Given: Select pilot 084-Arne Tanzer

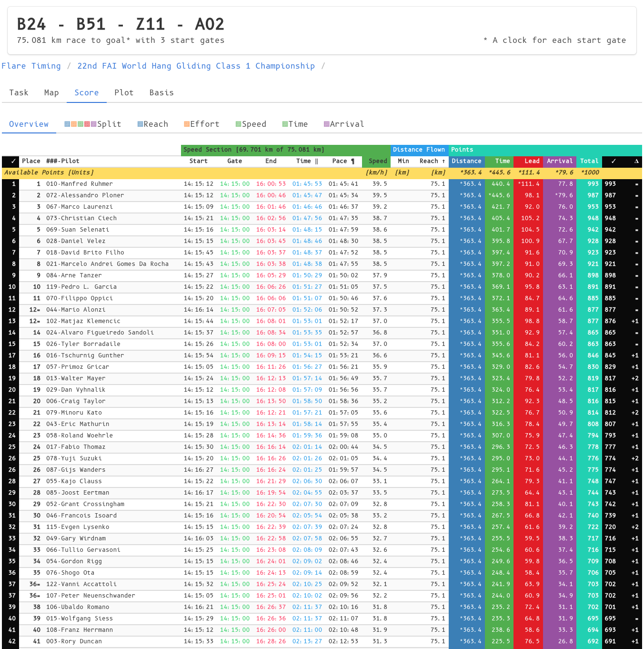Looking at the screenshot, I should pyautogui.click(x=74, y=275).
